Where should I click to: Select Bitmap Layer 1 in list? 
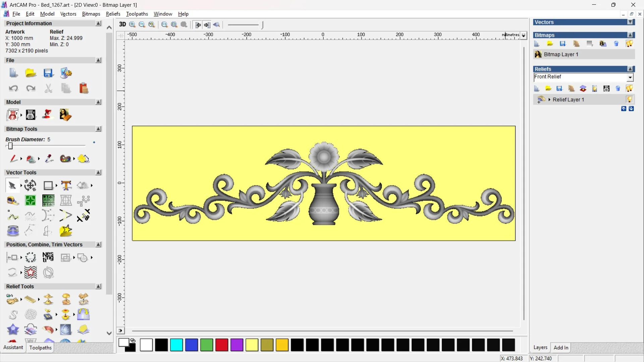point(561,54)
